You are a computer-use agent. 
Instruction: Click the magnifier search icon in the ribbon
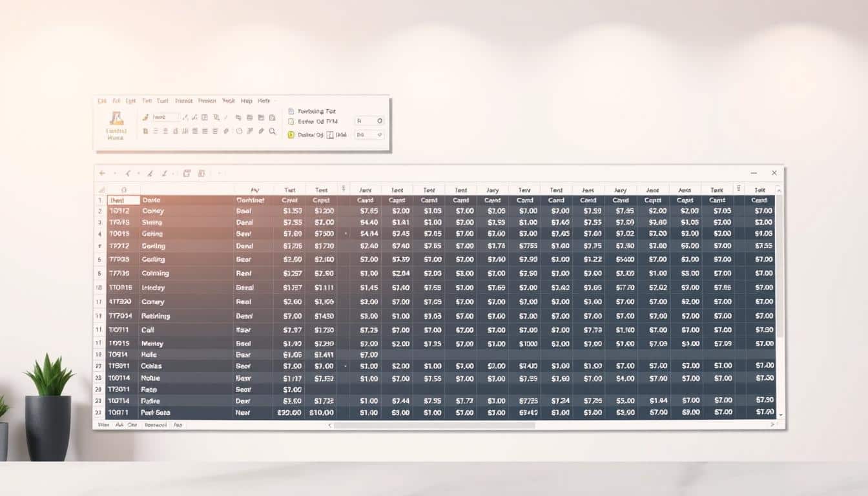click(272, 131)
